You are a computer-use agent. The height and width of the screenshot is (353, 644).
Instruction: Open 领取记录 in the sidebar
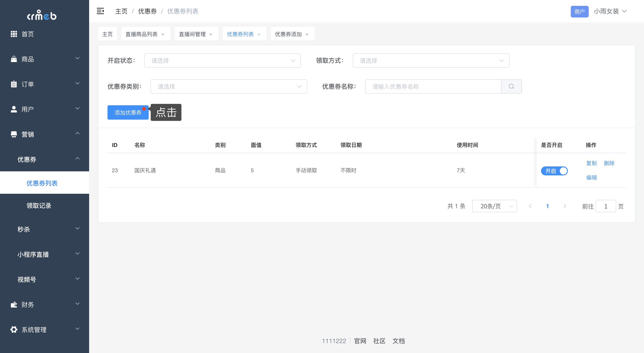45,205
